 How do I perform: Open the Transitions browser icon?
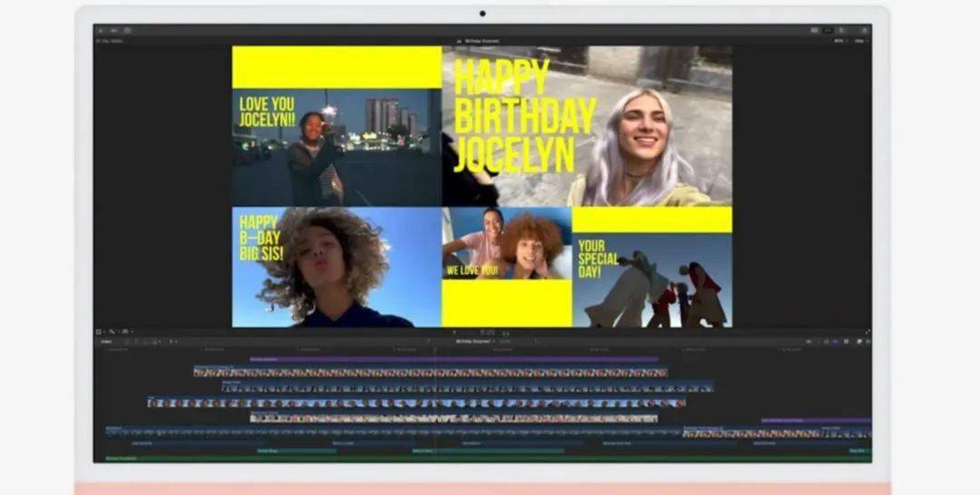click(x=867, y=342)
